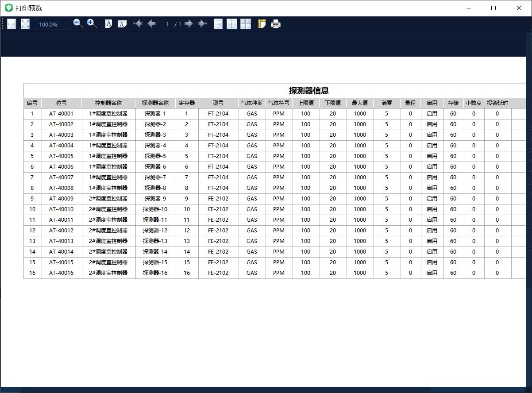Switch to single page view
The height and width of the screenshot is (393, 532).
pos(218,24)
